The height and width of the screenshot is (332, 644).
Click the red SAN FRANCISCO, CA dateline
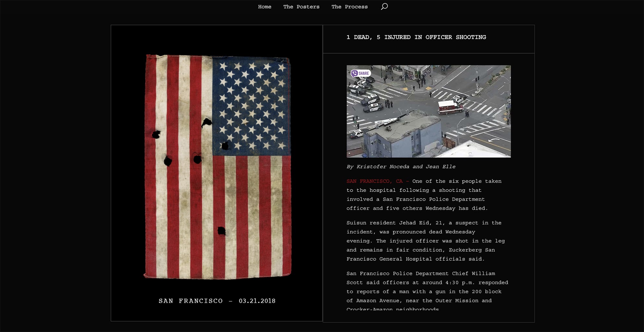[374, 181]
